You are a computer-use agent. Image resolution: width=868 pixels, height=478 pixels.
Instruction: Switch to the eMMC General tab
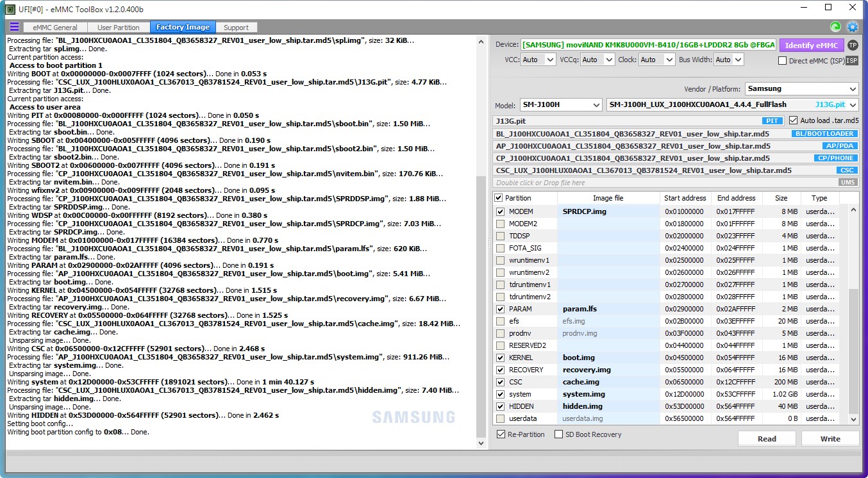(x=55, y=27)
